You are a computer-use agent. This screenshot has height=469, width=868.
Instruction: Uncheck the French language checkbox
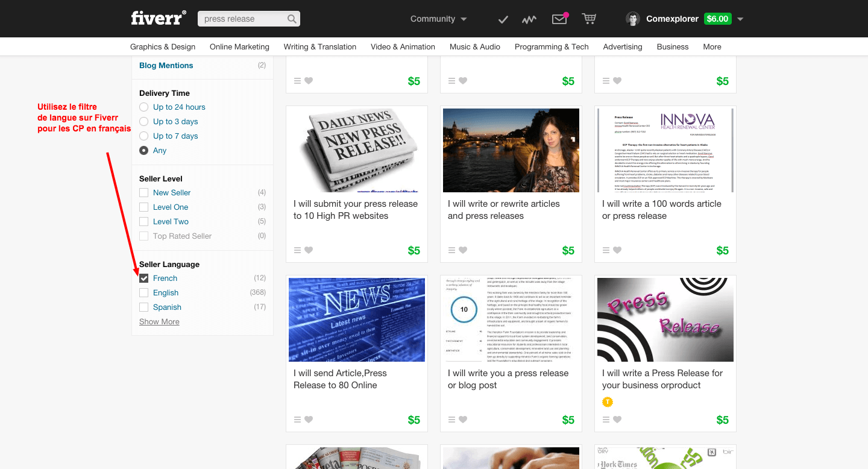pyautogui.click(x=143, y=278)
